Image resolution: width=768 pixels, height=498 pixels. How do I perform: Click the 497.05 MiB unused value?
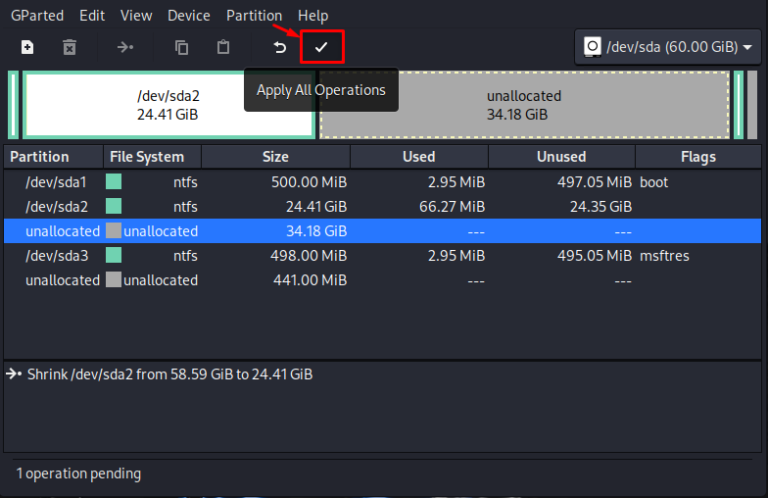(x=595, y=182)
